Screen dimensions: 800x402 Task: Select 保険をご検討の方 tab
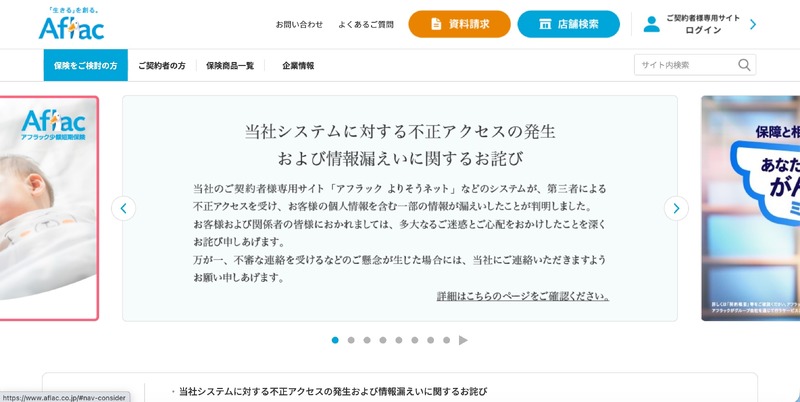[86, 65]
